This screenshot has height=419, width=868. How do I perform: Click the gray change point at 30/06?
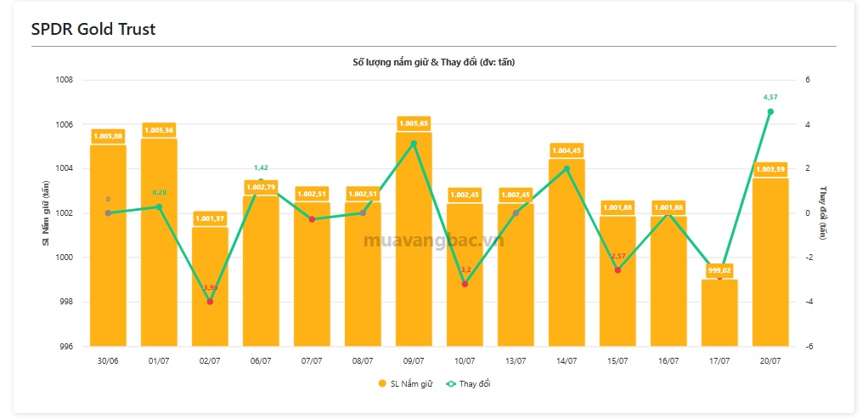point(108,212)
